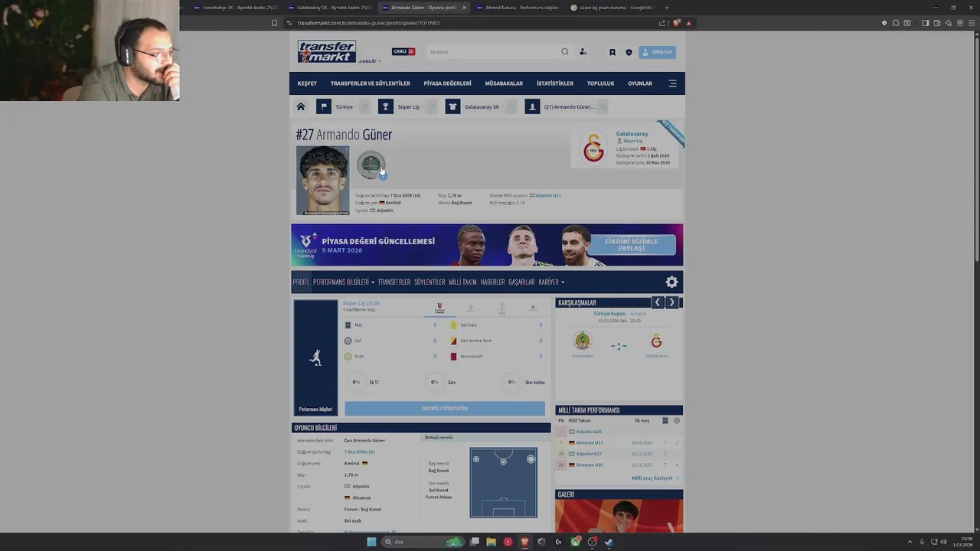Open the KEŞFET menu
The image size is (980, 551).
click(x=307, y=83)
